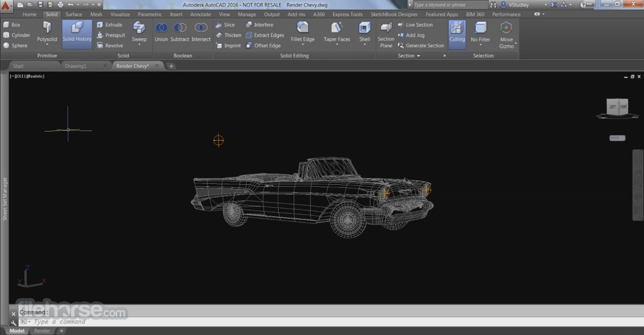Open the Help question mark icon
Image resolution: width=644 pixels, height=335 pixels.
[x=584, y=5]
